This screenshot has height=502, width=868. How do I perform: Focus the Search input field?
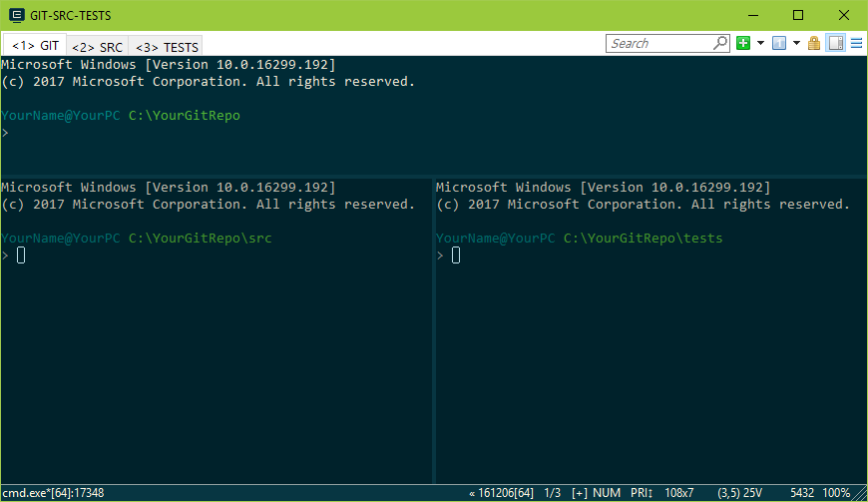point(658,43)
